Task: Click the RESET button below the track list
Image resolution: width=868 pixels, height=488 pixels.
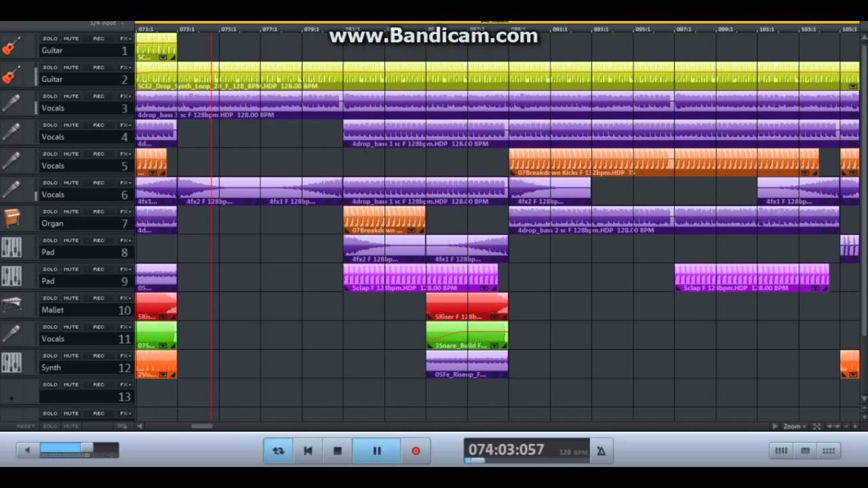Action: [x=26, y=426]
